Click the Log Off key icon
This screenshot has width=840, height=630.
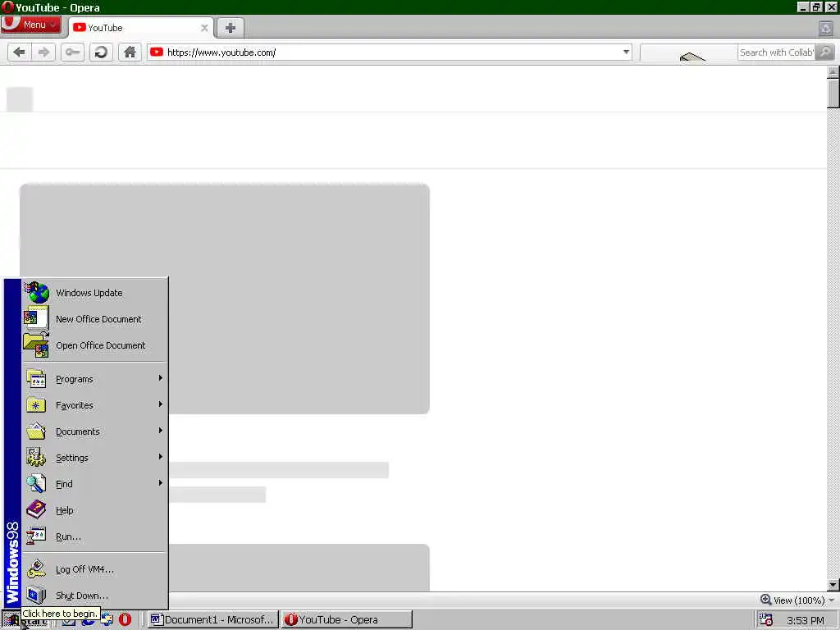[x=36, y=569]
